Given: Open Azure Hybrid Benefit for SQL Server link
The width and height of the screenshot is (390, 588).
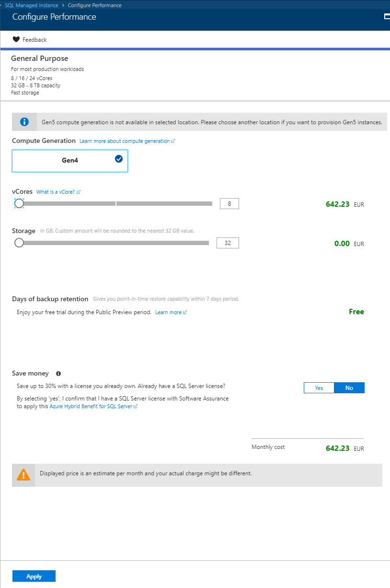Looking at the screenshot, I should point(93,406).
